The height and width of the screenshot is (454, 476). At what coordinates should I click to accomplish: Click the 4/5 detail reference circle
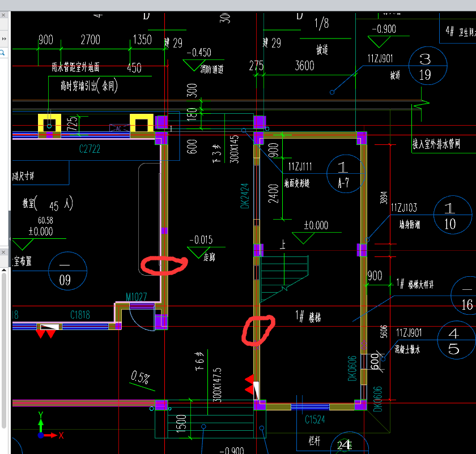pyautogui.click(x=456, y=340)
